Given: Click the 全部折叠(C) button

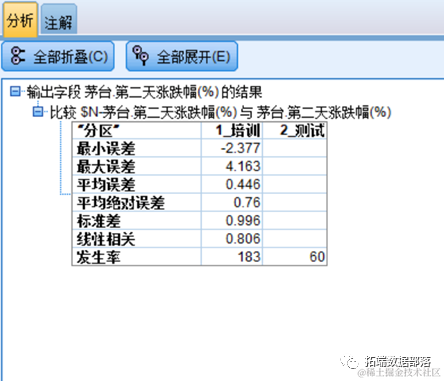Looking at the screenshot, I should coord(58,56).
